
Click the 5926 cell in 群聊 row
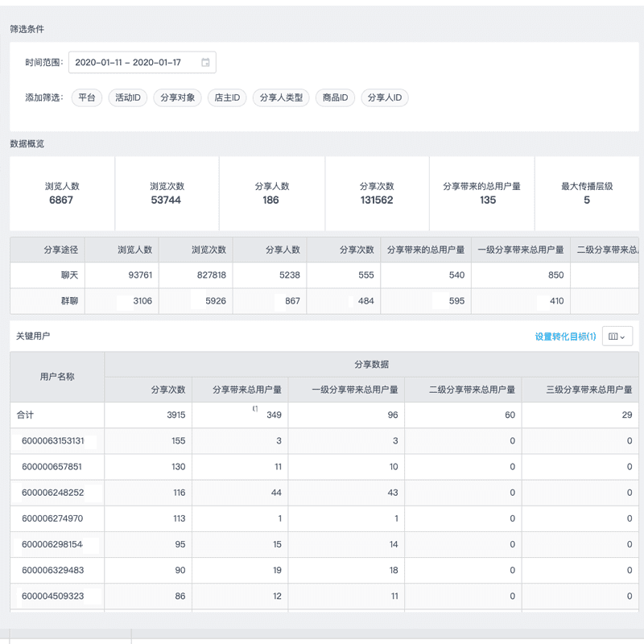coord(196,301)
